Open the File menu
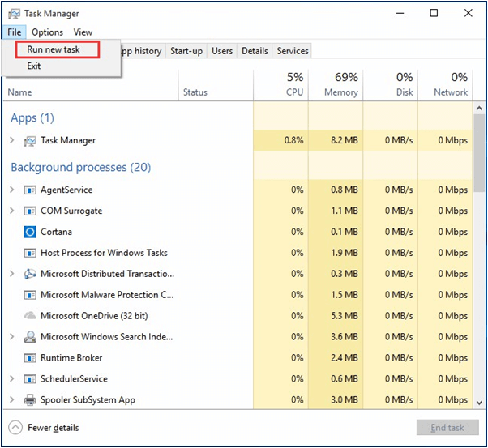488x448 pixels. (x=15, y=32)
